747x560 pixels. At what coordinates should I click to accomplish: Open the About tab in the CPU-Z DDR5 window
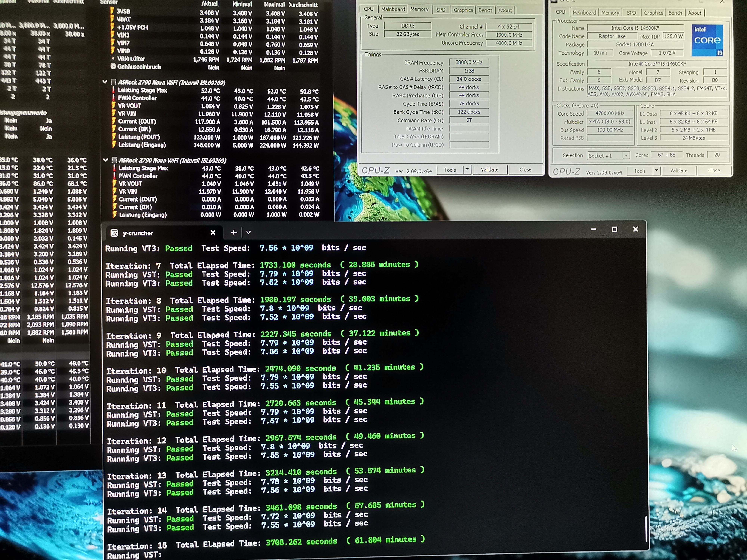click(505, 10)
